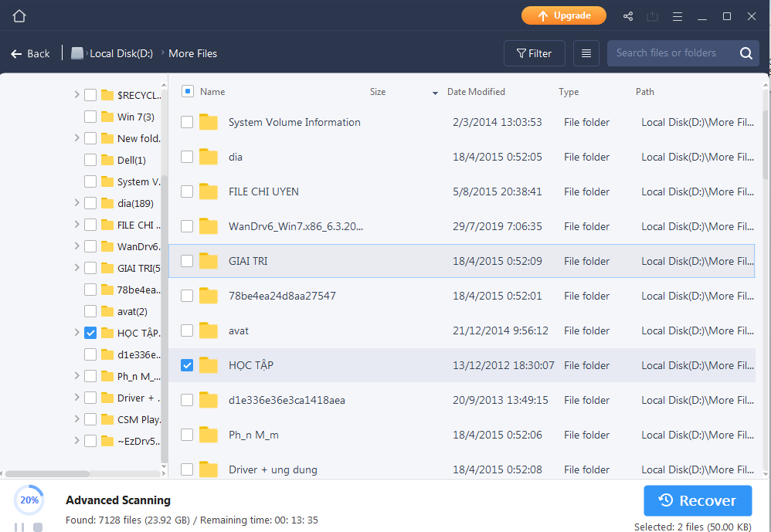Stop the scan using the stop icon

(38, 527)
